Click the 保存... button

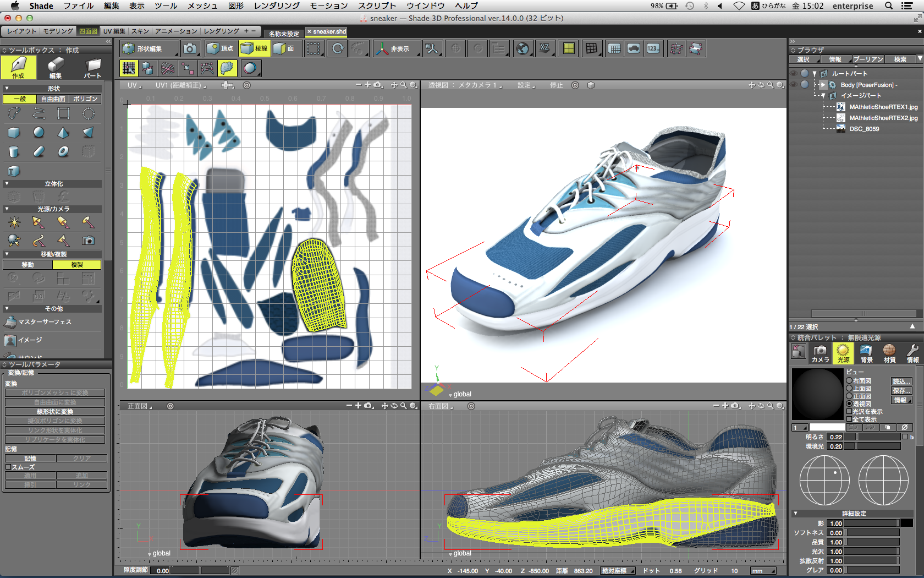(x=901, y=391)
